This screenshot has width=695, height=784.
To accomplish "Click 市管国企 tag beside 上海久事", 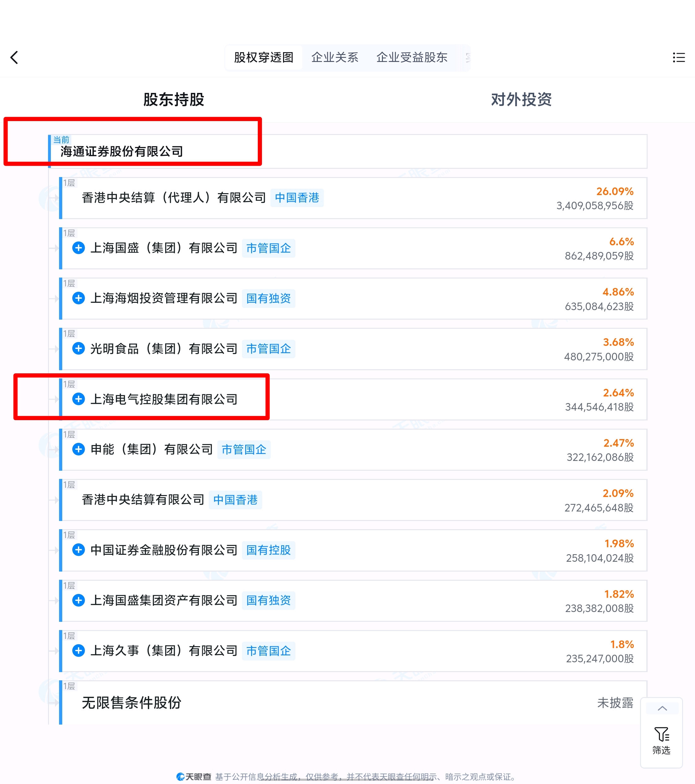I will pyautogui.click(x=268, y=651).
